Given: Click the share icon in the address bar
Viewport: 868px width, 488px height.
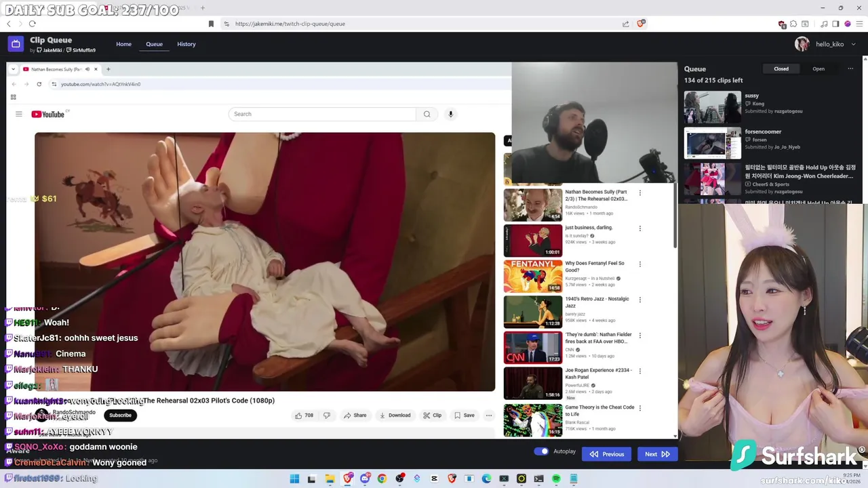Looking at the screenshot, I should point(625,24).
